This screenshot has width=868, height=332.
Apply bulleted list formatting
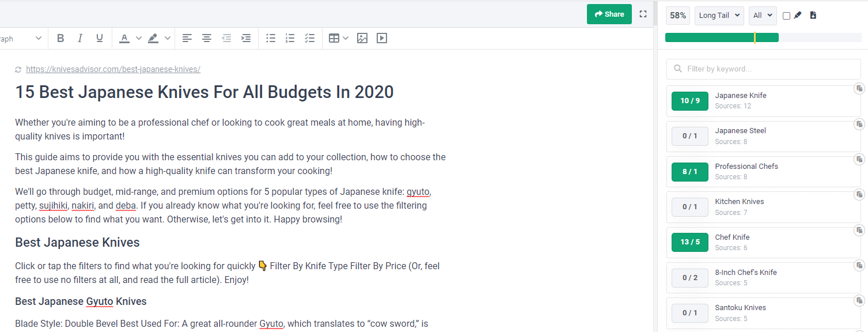[x=271, y=38]
